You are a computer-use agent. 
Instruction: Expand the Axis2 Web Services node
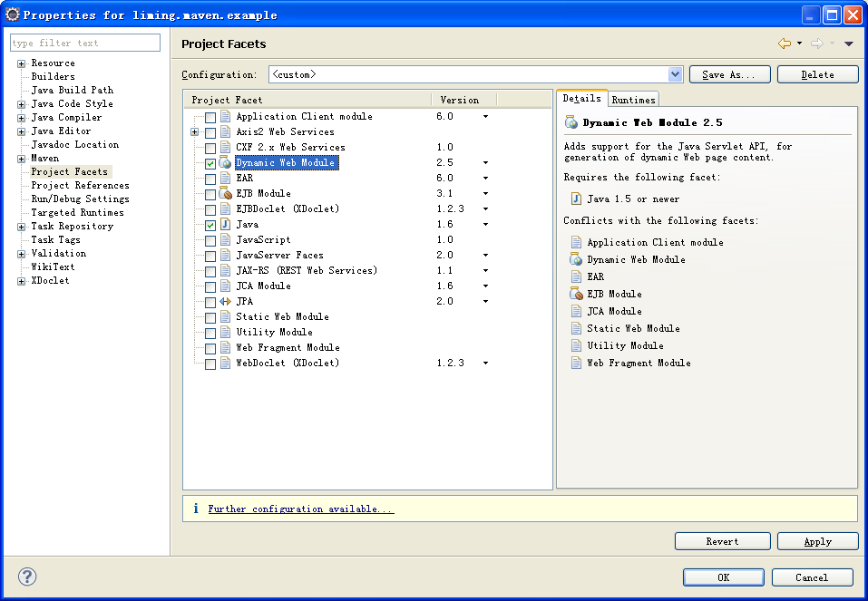click(194, 132)
